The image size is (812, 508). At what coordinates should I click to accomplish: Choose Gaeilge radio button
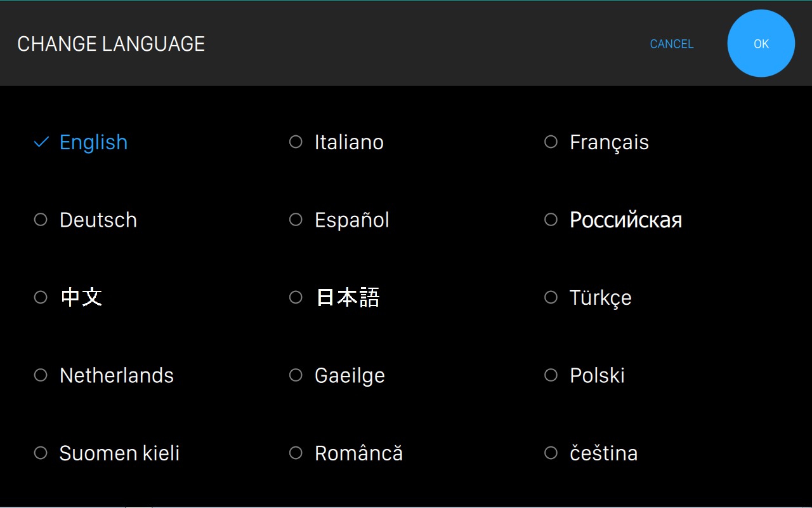296,375
